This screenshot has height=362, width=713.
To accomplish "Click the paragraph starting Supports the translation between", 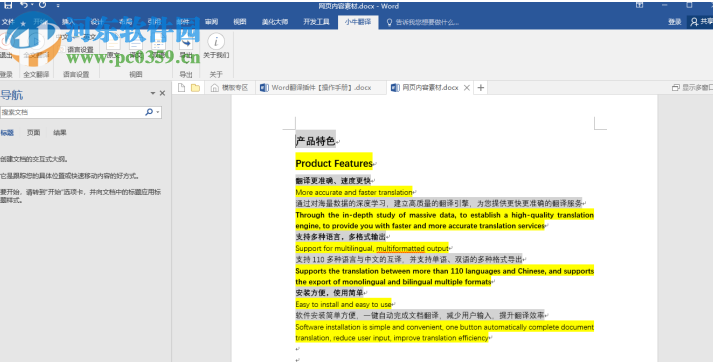I will (x=445, y=276).
